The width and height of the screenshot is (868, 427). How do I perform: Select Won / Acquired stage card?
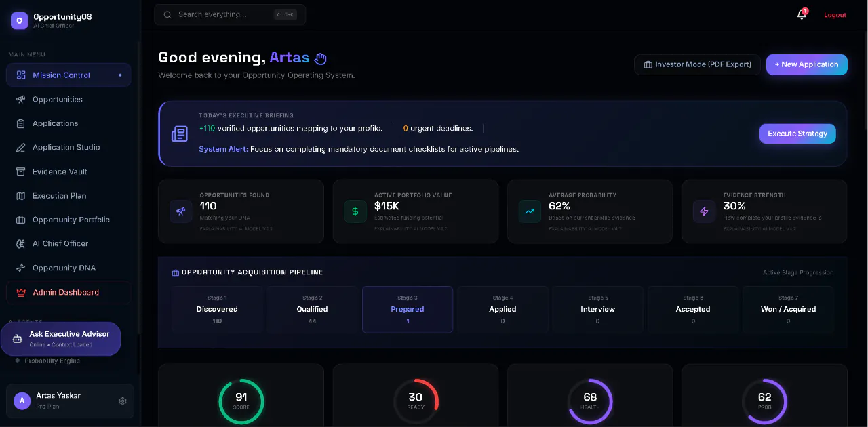pyautogui.click(x=788, y=309)
